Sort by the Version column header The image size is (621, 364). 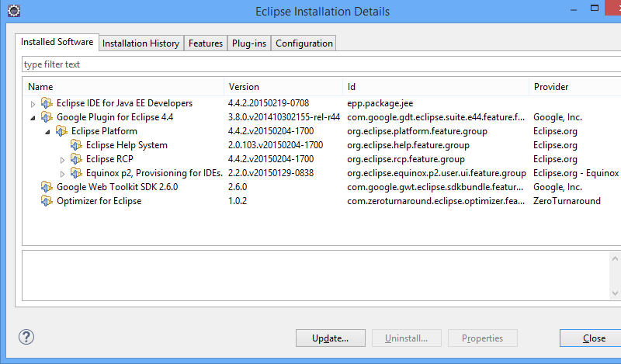(x=283, y=87)
